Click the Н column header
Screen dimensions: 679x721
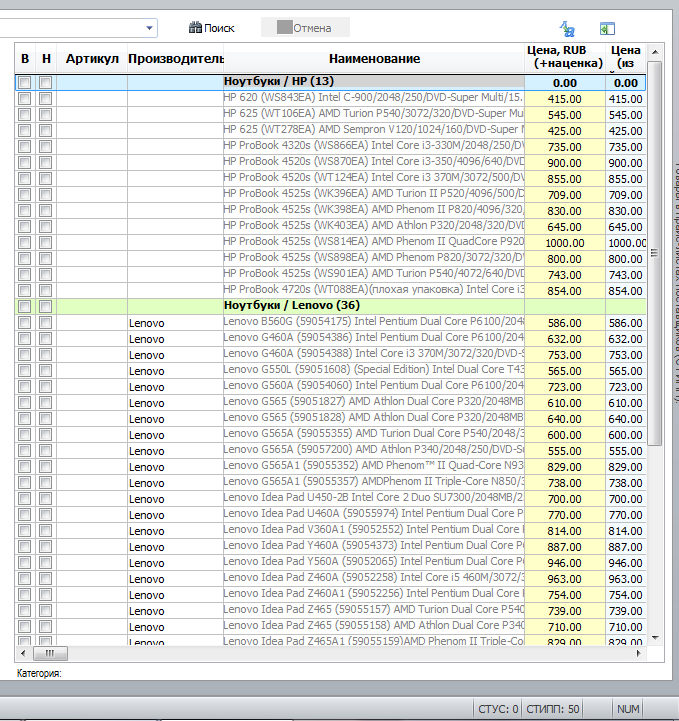46,58
